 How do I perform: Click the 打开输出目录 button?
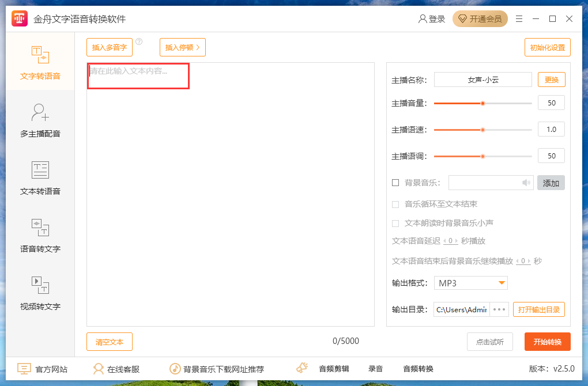[x=539, y=309]
